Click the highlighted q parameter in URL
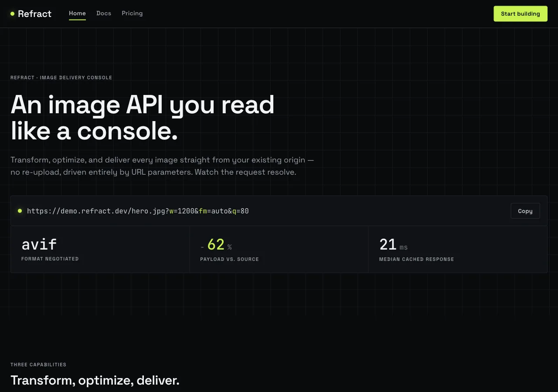 234,211
